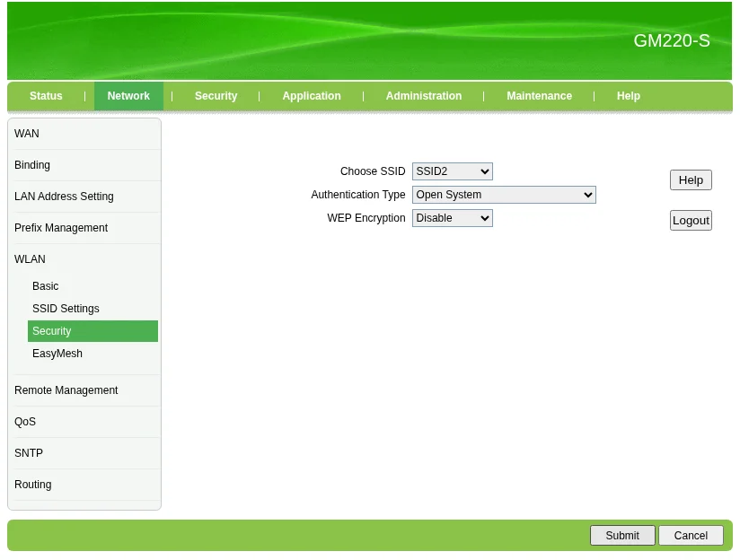Click the Help button on the right
This screenshot has height=560, width=740.
[x=691, y=180]
